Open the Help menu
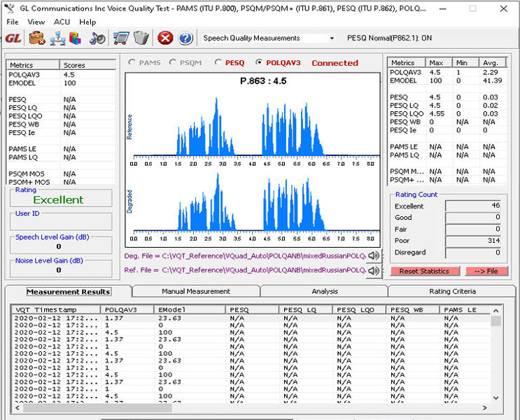Viewport: 520px width, 420px height. [87, 22]
